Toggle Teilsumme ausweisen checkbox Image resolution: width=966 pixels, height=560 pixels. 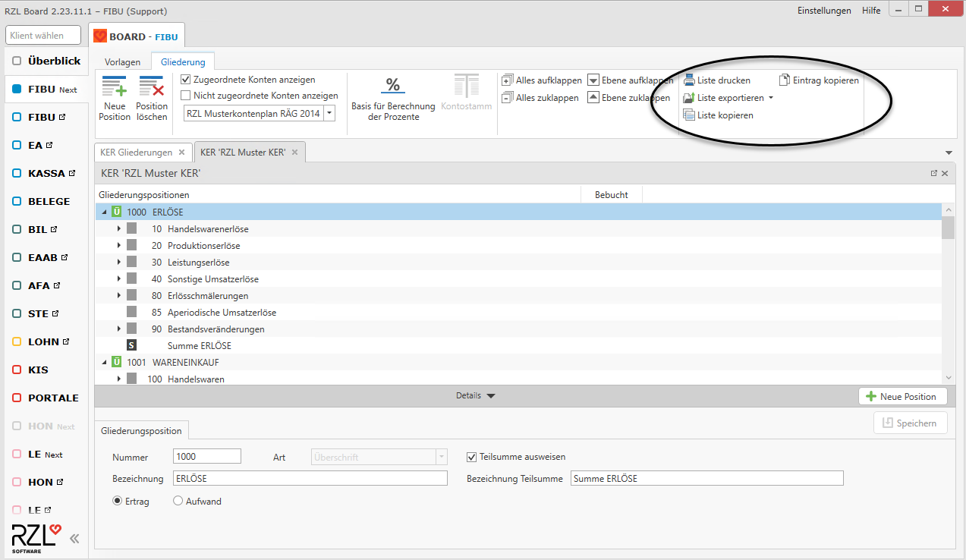[471, 457]
